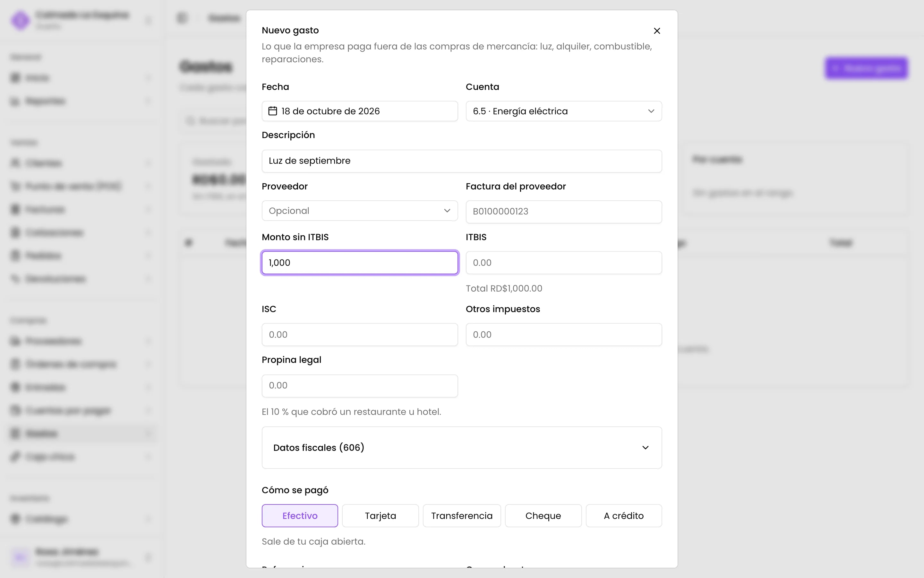The height and width of the screenshot is (578, 924).
Task: Click the 'Sale de tu caja abierta.' note
Action: click(313, 542)
